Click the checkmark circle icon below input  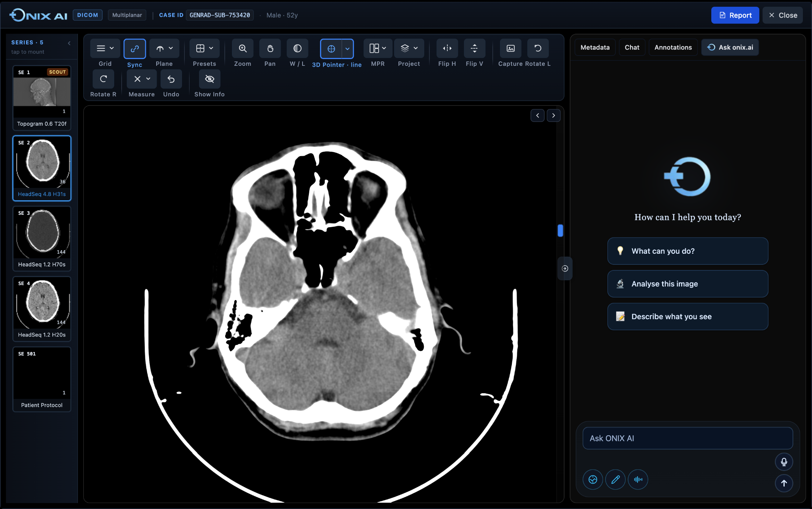[x=593, y=480]
